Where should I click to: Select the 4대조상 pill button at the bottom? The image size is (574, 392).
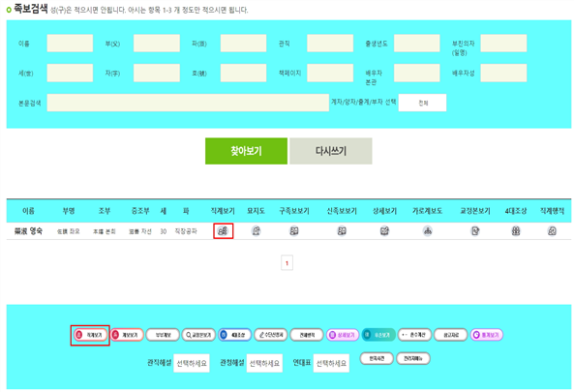click(x=234, y=335)
